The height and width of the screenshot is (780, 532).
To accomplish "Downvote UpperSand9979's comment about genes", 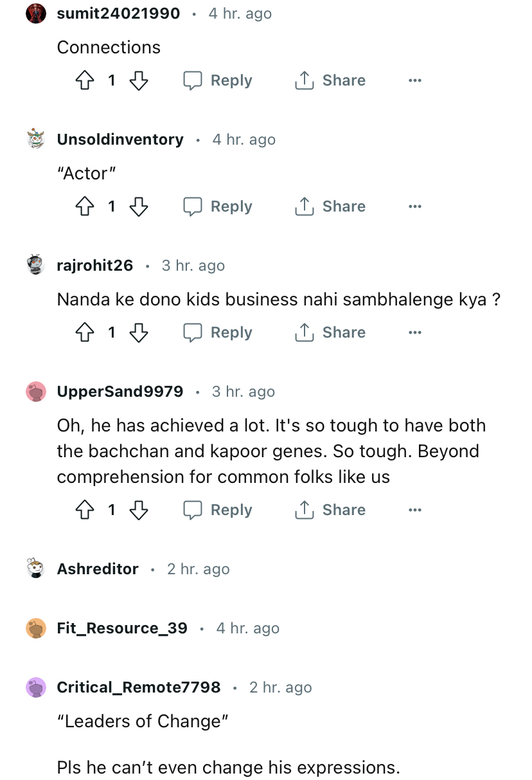I will coord(139,510).
